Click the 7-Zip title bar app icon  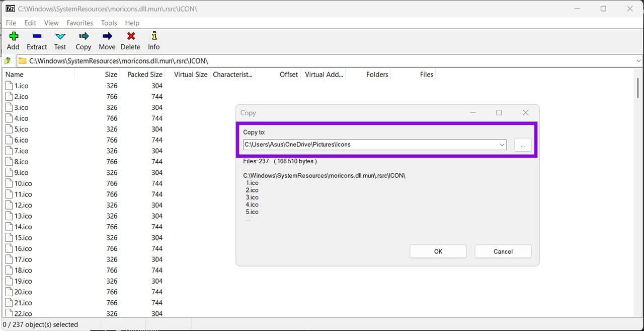click(10, 9)
